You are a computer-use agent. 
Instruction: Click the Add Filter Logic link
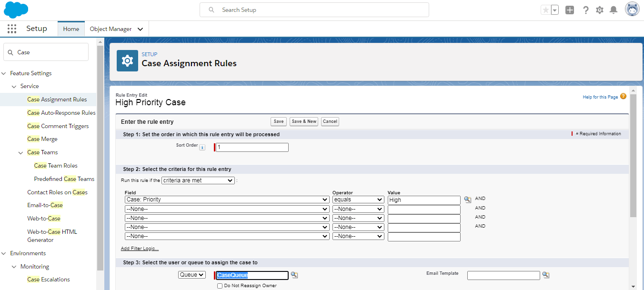[x=140, y=249]
